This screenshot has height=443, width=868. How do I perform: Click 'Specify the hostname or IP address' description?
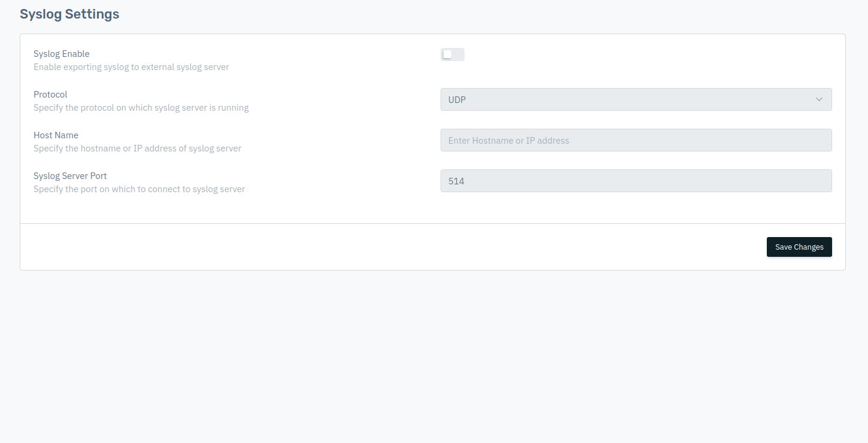point(138,148)
